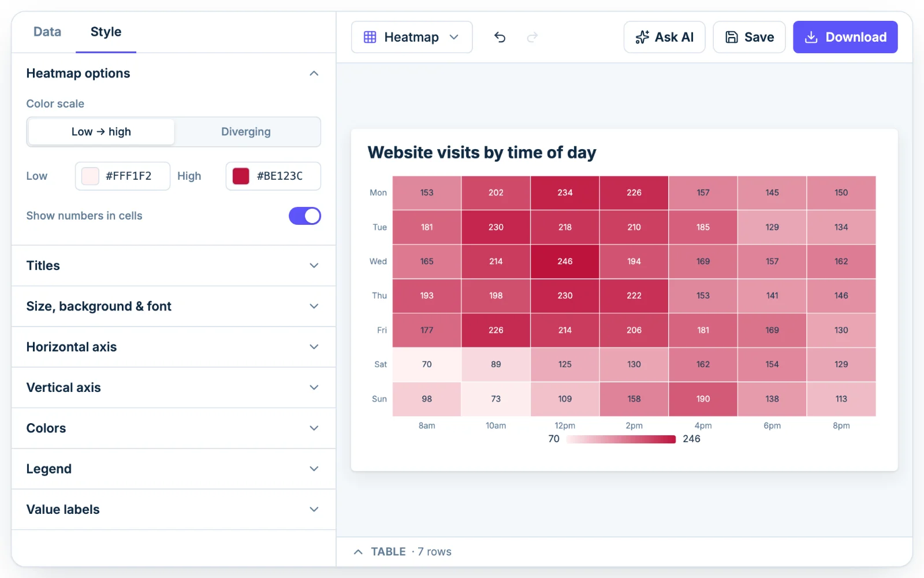
Task: Click the legend maximum value 246
Action: click(x=691, y=439)
